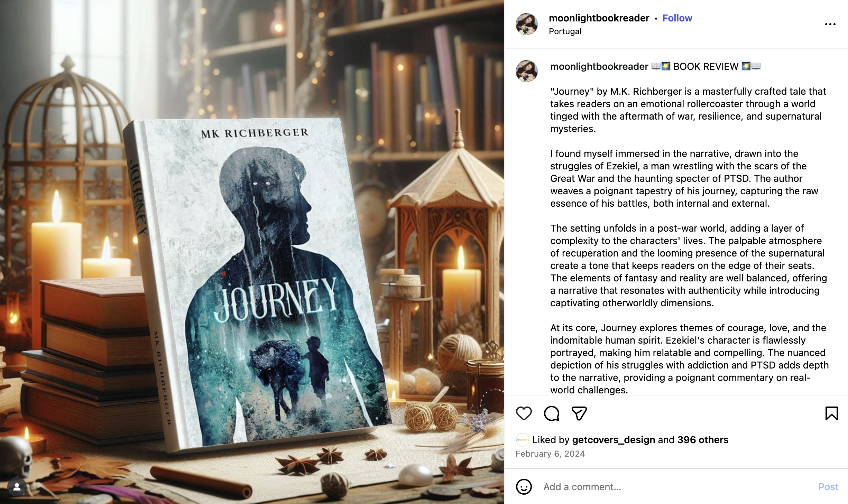This screenshot has height=504, width=848.
Task: Click header profile picture of moonlightbookreader
Action: [526, 24]
